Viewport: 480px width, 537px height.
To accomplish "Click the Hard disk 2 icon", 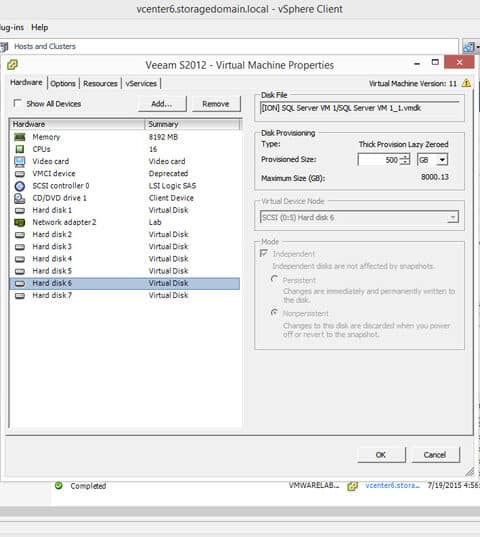I will [x=20, y=235].
